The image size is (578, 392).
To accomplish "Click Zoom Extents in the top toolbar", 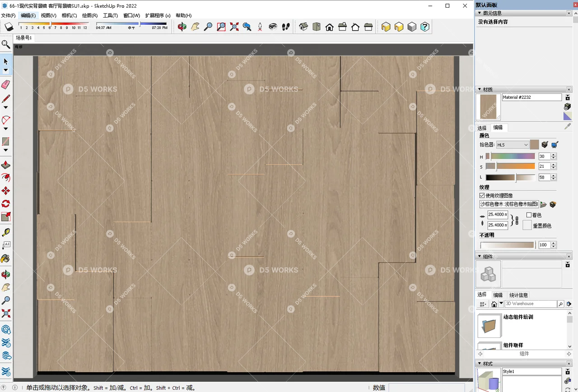I will pyautogui.click(x=234, y=27).
